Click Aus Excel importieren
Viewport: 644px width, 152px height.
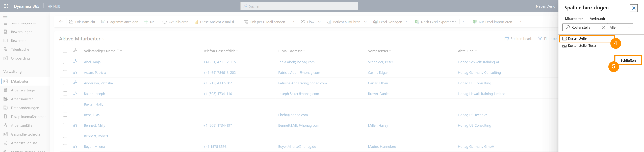(x=492, y=22)
